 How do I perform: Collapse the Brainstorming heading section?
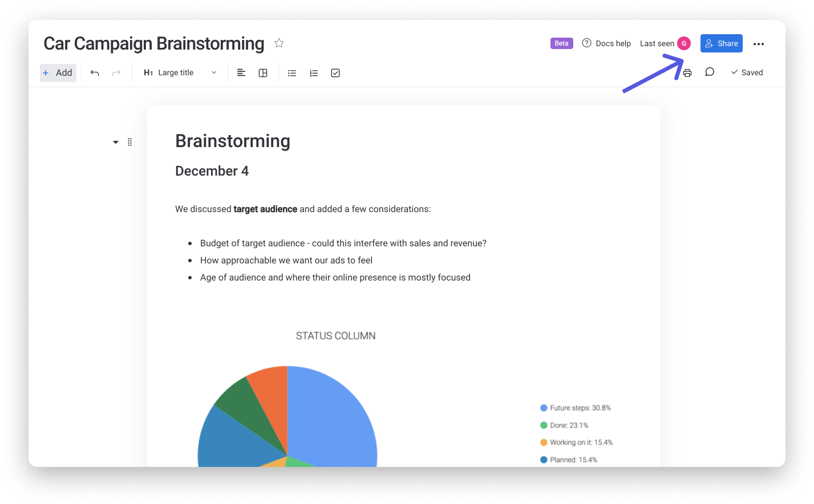click(x=116, y=142)
